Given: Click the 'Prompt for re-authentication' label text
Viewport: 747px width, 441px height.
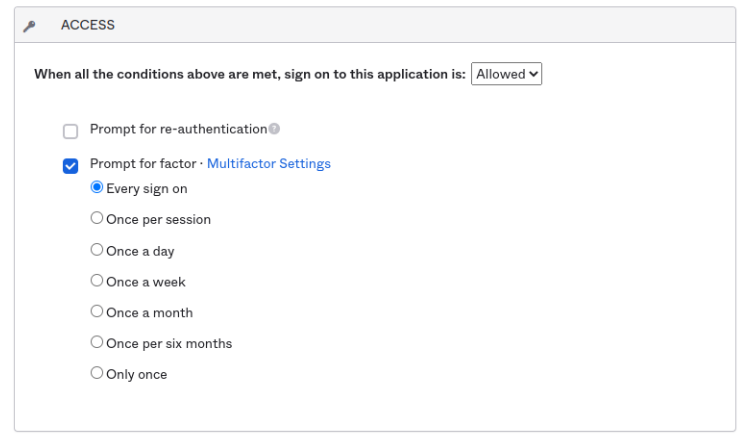Looking at the screenshot, I should [x=178, y=129].
